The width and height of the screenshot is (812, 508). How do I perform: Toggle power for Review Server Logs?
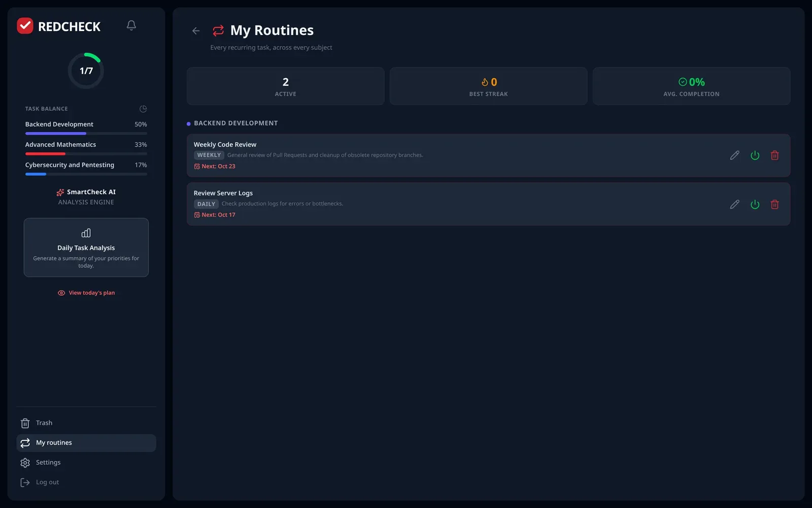pos(755,204)
